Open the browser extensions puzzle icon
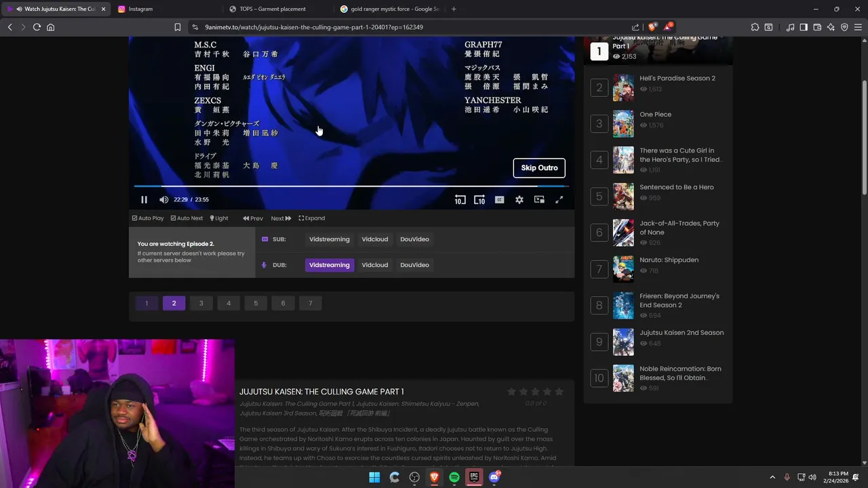This screenshot has width=868, height=488. coord(755,27)
